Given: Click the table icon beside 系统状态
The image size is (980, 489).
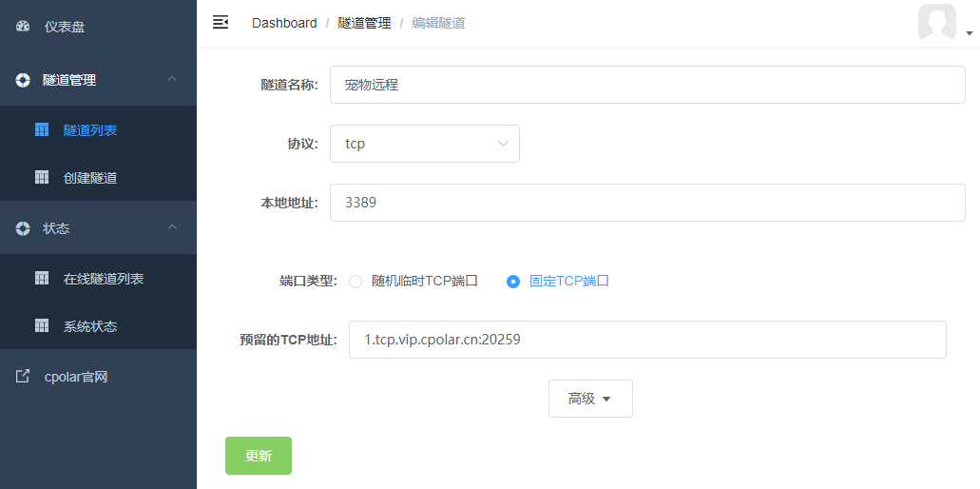Looking at the screenshot, I should click(41, 325).
